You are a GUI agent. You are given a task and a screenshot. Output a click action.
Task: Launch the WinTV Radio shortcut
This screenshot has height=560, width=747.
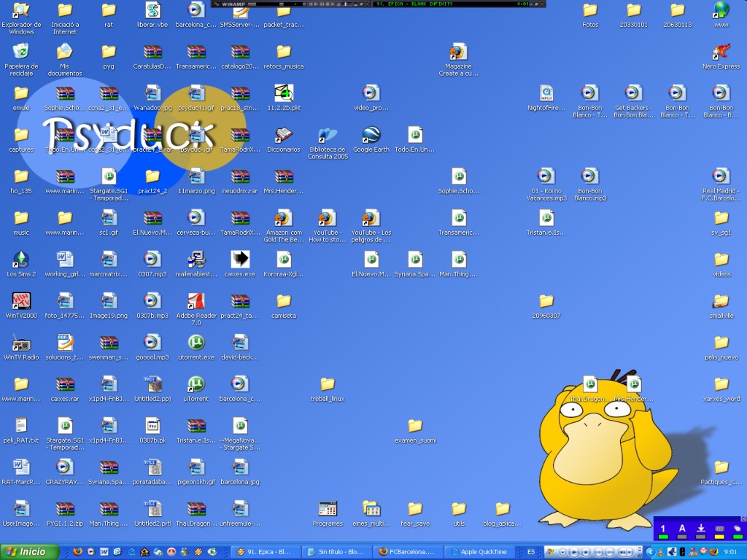coord(21,347)
